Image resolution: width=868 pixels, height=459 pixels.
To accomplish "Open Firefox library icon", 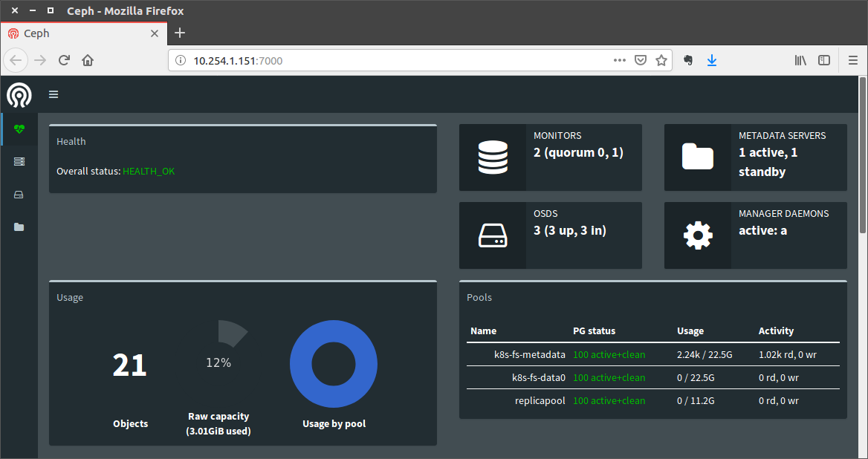I will tap(800, 60).
